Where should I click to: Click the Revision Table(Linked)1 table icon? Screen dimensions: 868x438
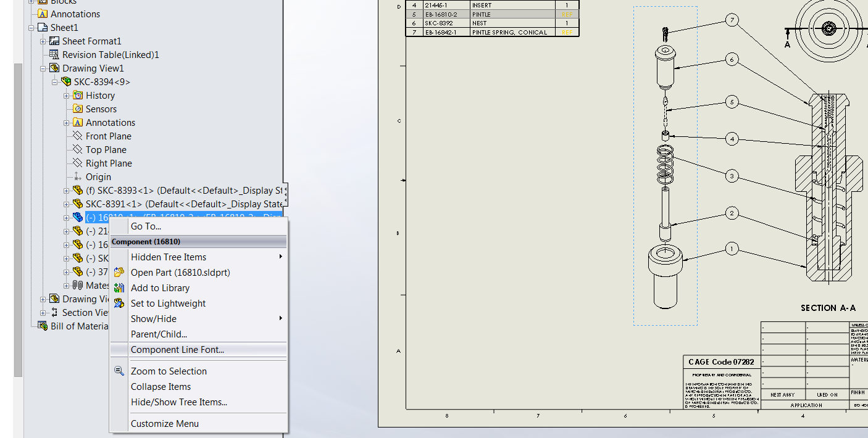tap(54, 54)
